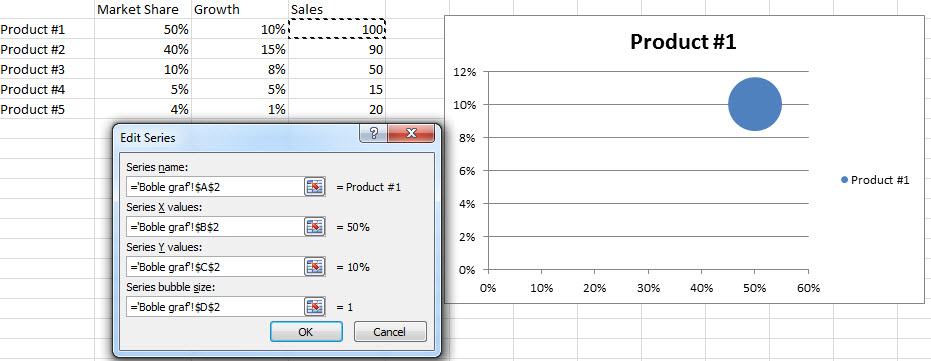The width and height of the screenshot is (931, 361).
Task: Focus the Series bubble size field
Action: point(215,306)
